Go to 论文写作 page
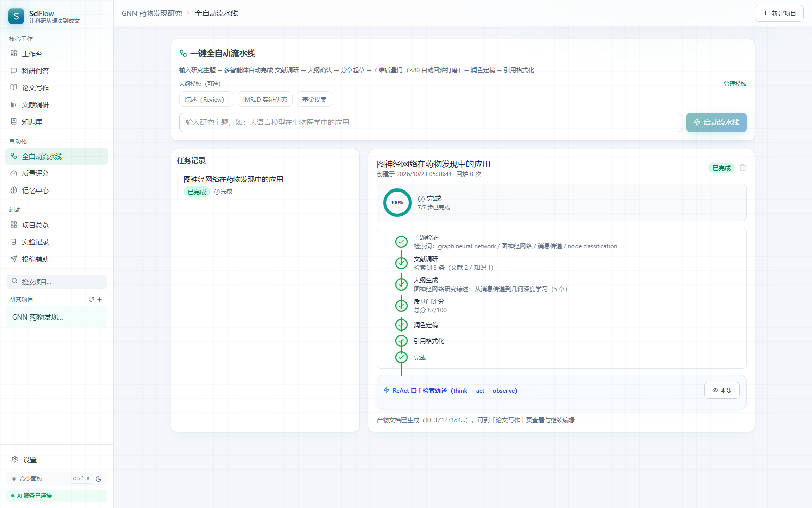 (x=56, y=88)
